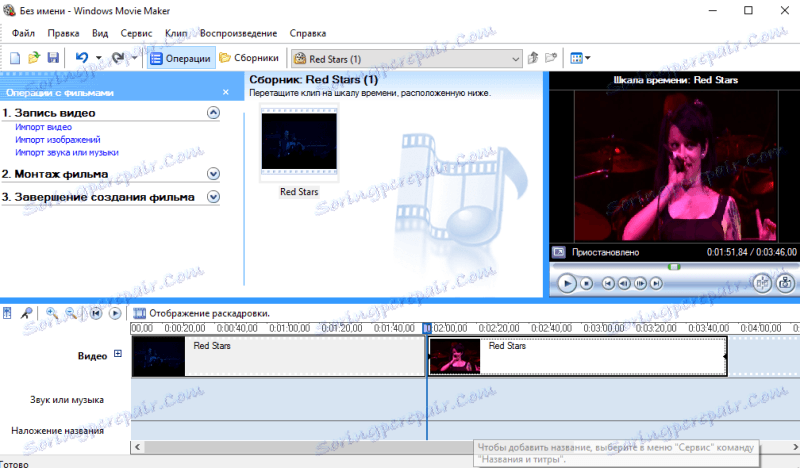Take a picture from the preview
The width and height of the screenshot is (800, 468).
tap(785, 283)
